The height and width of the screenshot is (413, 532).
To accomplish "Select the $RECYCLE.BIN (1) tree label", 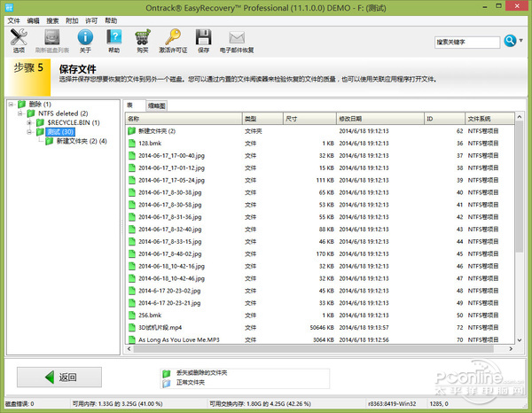I will tap(74, 122).
